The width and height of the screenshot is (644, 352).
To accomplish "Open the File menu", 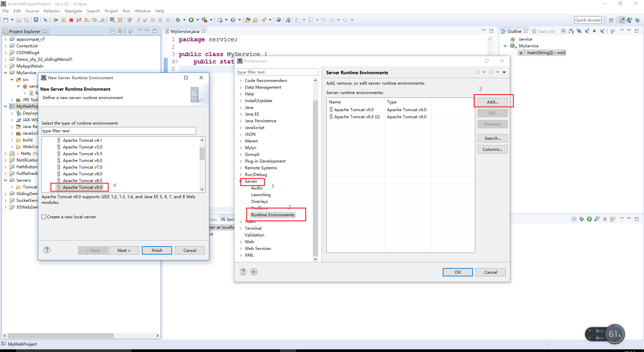I will tap(5, 11).
